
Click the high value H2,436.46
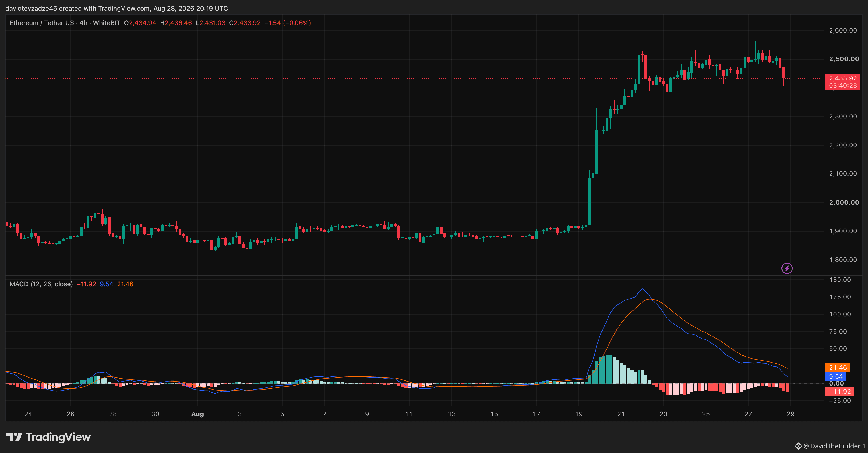(176, 23)
